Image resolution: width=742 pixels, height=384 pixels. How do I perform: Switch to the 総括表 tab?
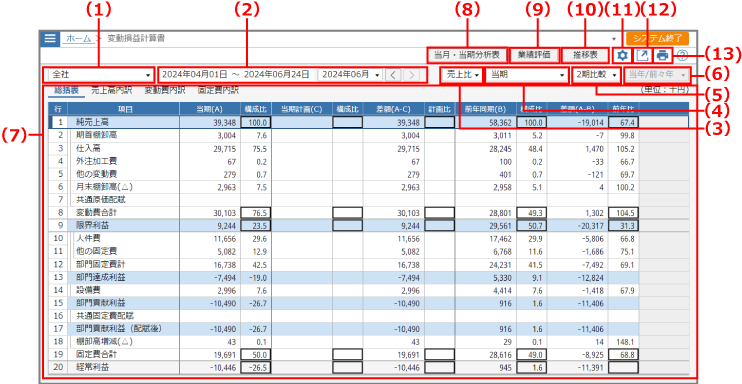[x=66, y=90]
